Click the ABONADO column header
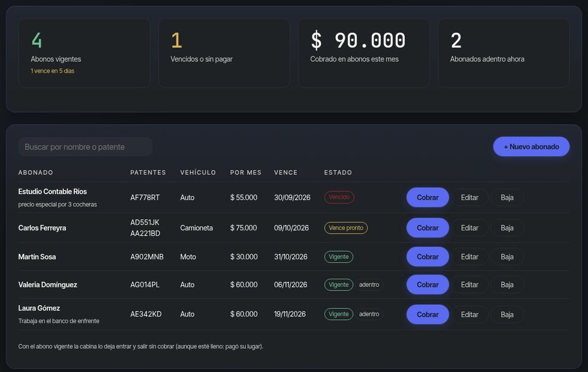 36,173
